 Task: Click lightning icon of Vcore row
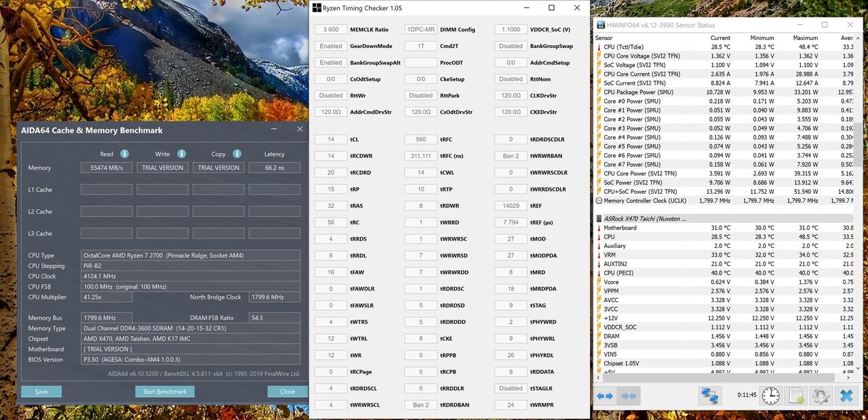[x=599, y=282]
